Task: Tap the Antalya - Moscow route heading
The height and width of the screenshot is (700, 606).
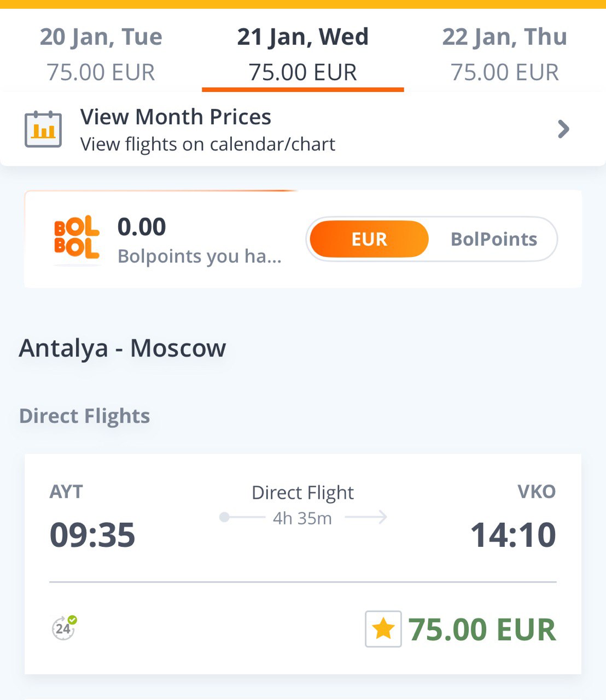Action: tap(123, 348)
